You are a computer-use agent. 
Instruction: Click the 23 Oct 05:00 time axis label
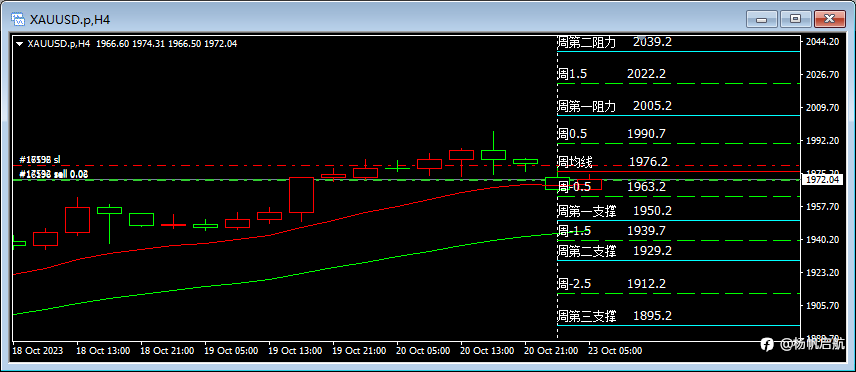click(615, 351)
